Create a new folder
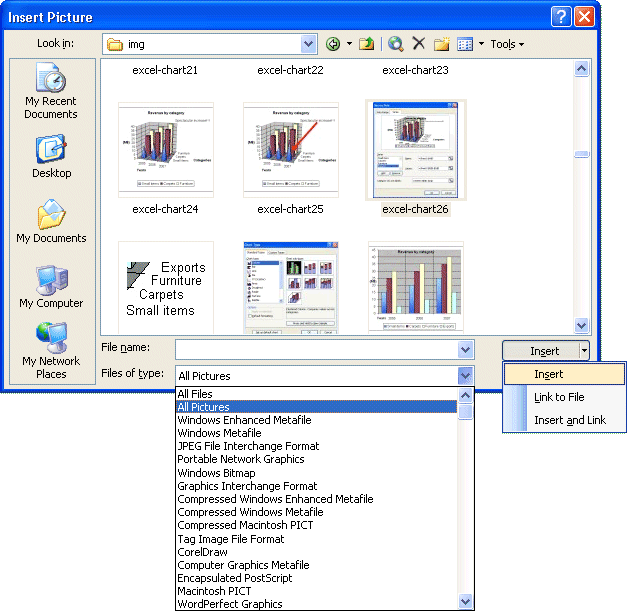 [x=441, y=44]
